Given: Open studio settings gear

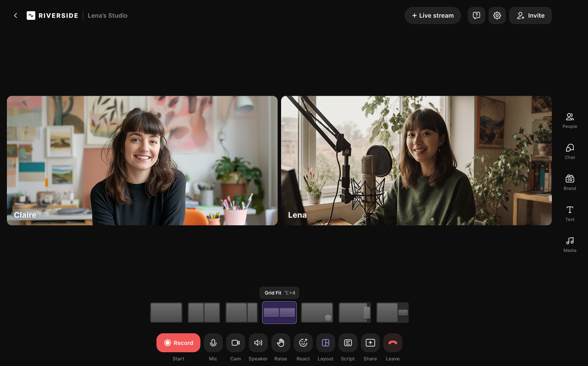Looking at the screenshot, I should pyautogui.click(x=497, y=16).
